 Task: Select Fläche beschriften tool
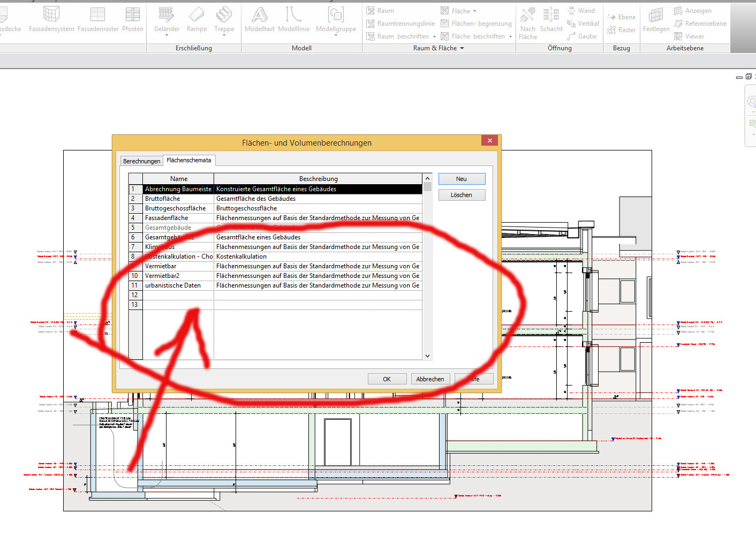click(x=473, y=36)
